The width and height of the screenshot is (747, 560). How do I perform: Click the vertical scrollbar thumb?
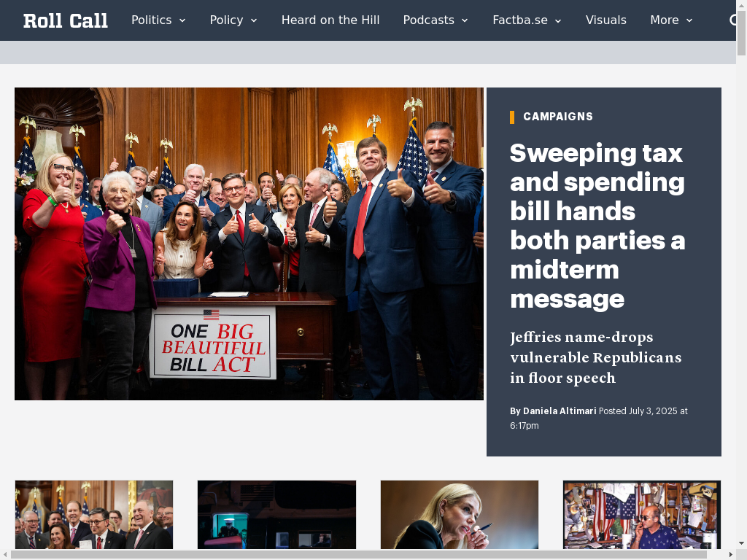pyautogui.click(x=741, y=32)
